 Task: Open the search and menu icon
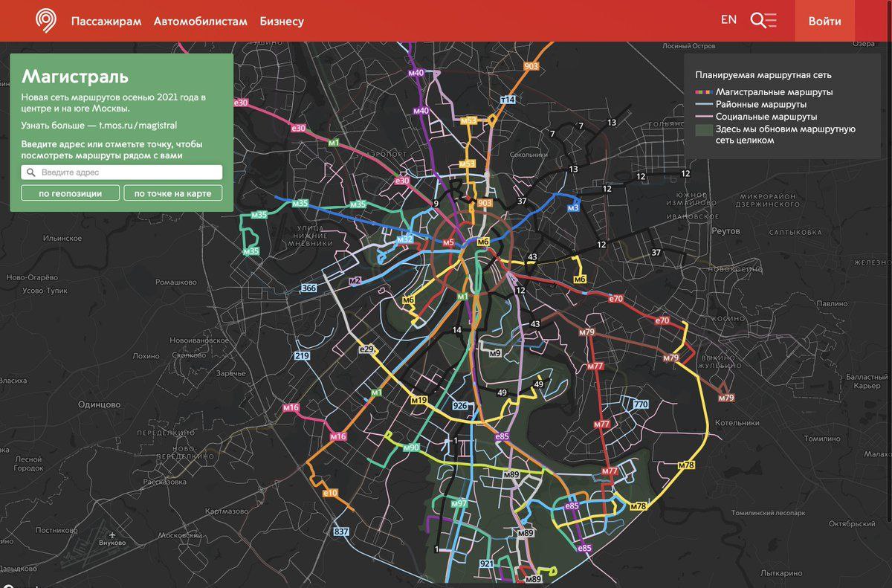coord(763,20)
